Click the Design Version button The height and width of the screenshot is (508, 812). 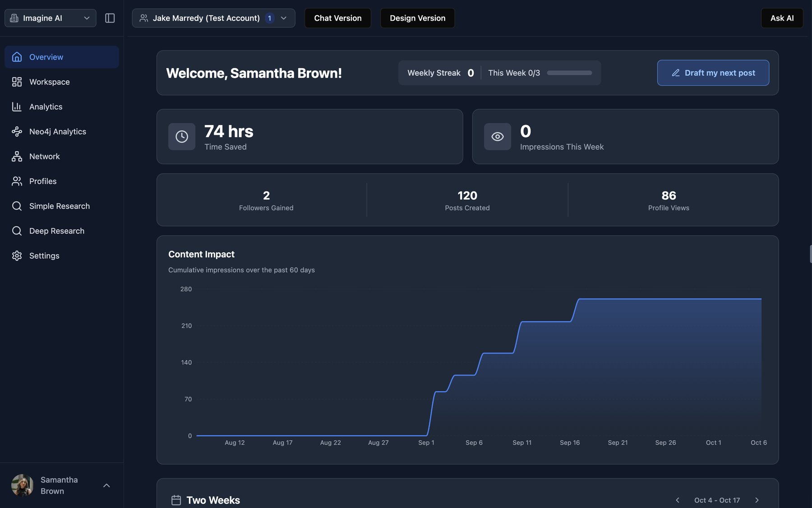(x=418, y=18)
